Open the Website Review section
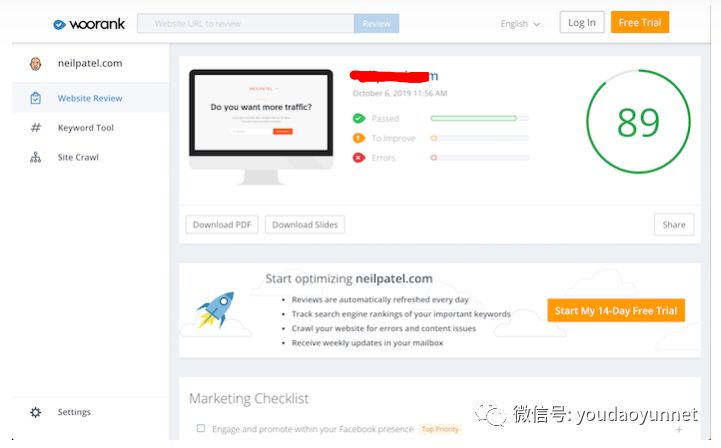 tap(91, 98)
